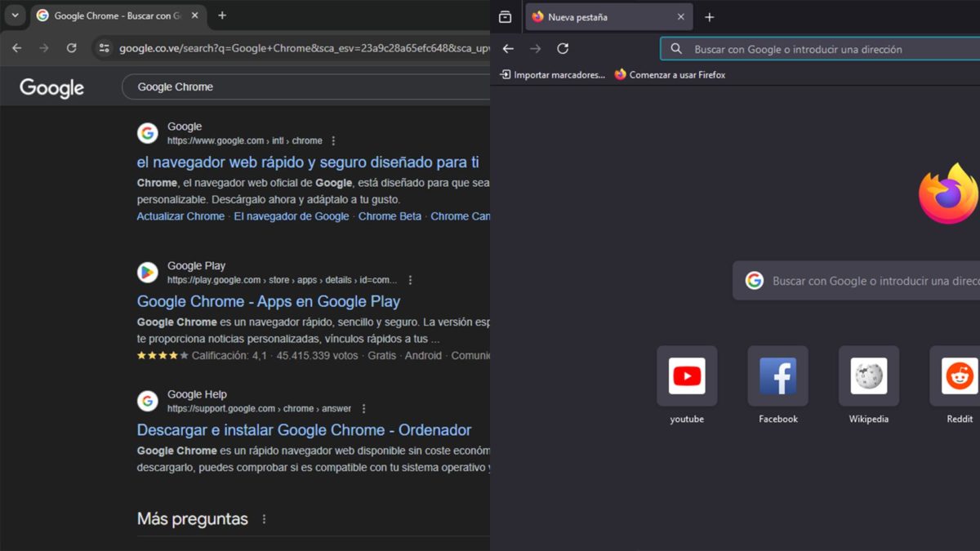
Task: Reload the Firefox new tab page
Action: pos(562,49)
